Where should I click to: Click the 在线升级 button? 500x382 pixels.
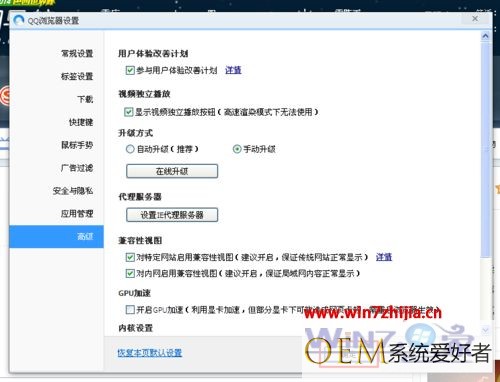pos(172,171)
